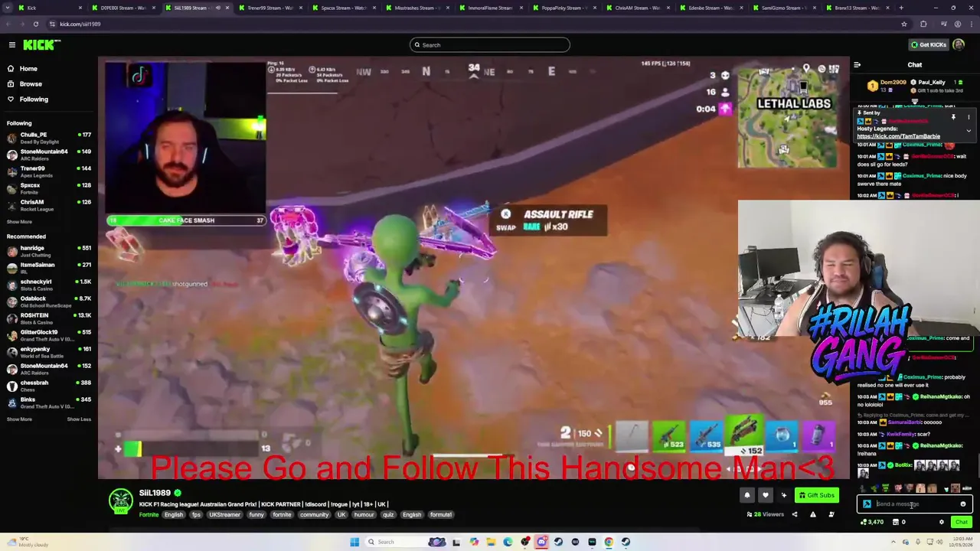Viewport: 980px width, 551px height.
Task: Toggle notification bell for this stream
Action: [747, 495]
